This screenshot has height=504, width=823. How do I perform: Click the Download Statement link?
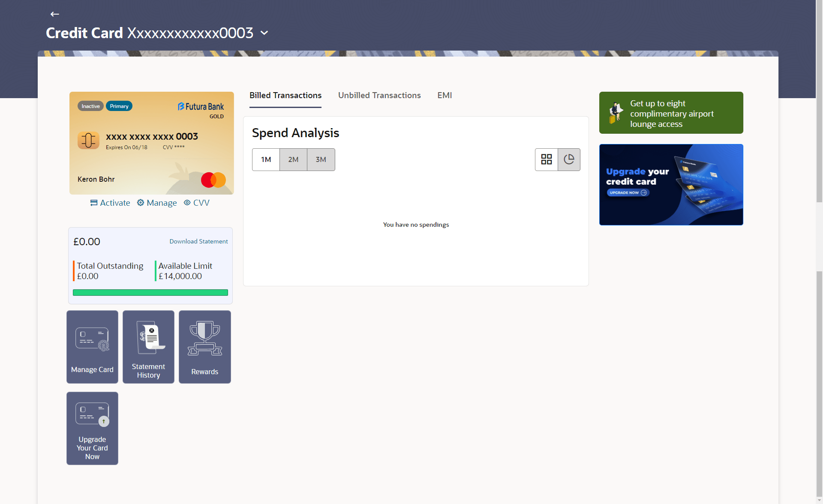198,241
